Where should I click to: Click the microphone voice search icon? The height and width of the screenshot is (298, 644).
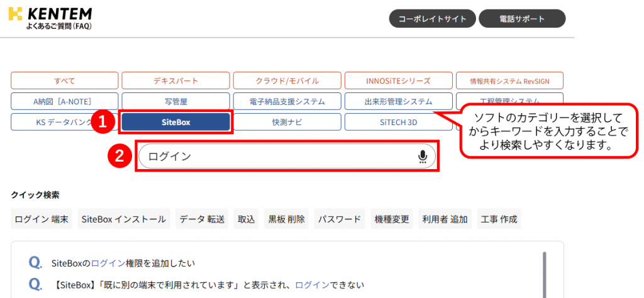422,157
